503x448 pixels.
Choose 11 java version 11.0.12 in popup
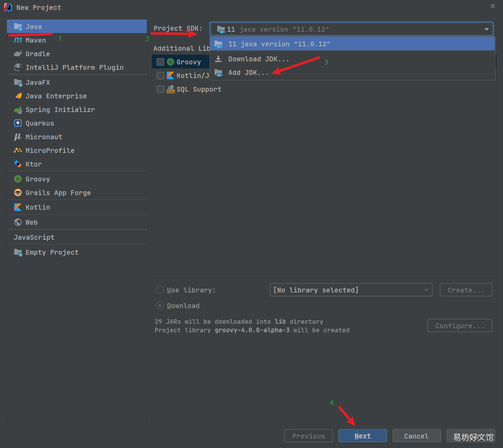352,44
